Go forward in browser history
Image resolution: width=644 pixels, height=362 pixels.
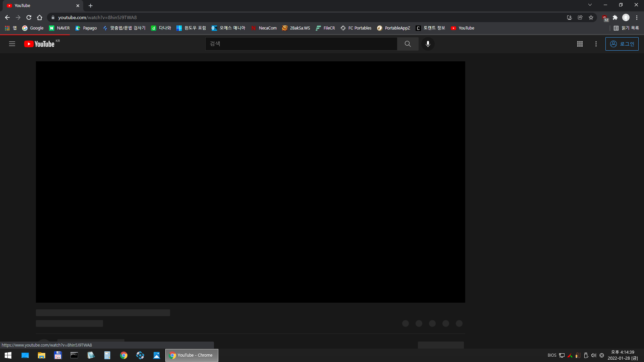[x=18, y=17]
